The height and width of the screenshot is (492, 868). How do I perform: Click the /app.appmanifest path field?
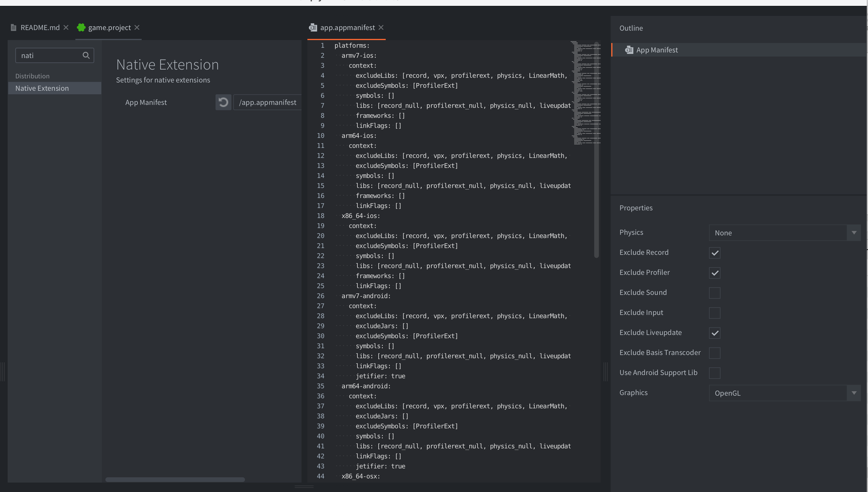point(267,103)
